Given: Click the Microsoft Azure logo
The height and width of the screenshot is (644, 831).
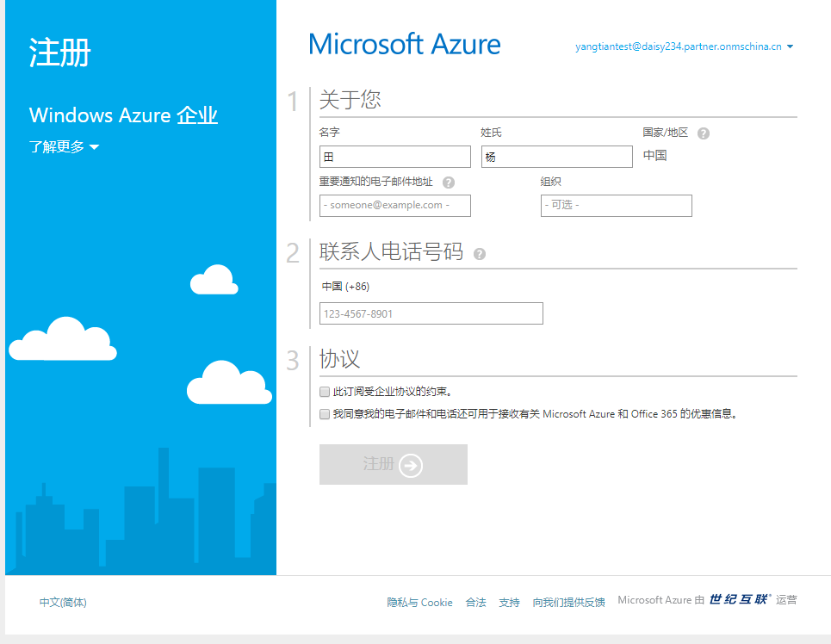Looking at the screenshot, I should [x=404, y=45].
